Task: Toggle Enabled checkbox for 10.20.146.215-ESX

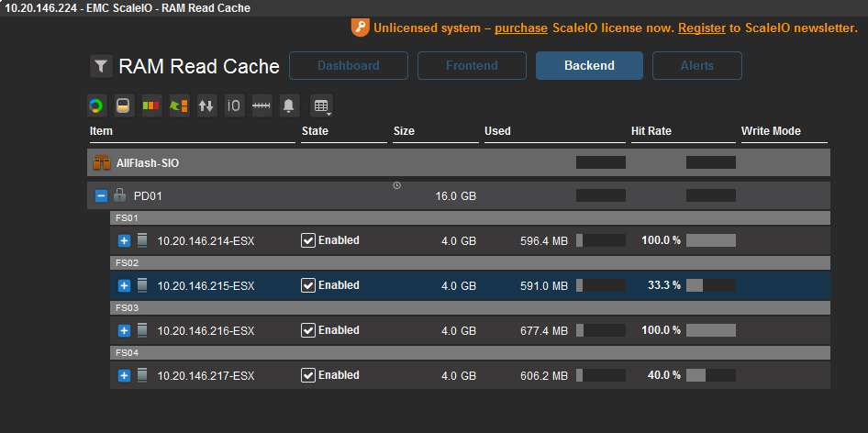Action: tap(308, 285)
